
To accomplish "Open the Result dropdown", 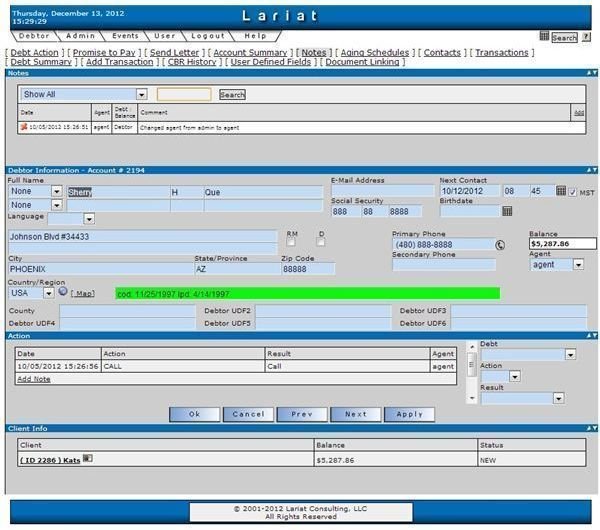I will click(559, 399).
